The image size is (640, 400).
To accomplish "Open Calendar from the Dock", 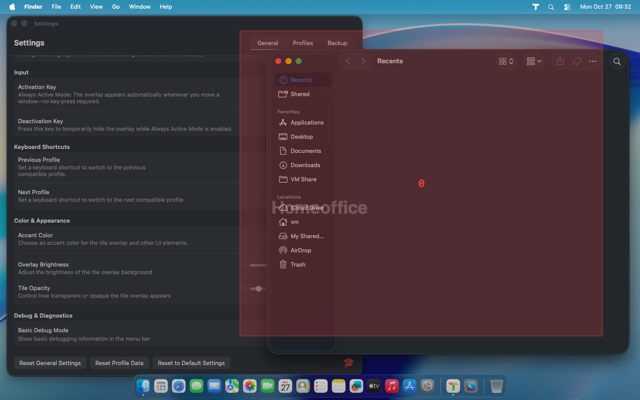I will click(285, 386).
